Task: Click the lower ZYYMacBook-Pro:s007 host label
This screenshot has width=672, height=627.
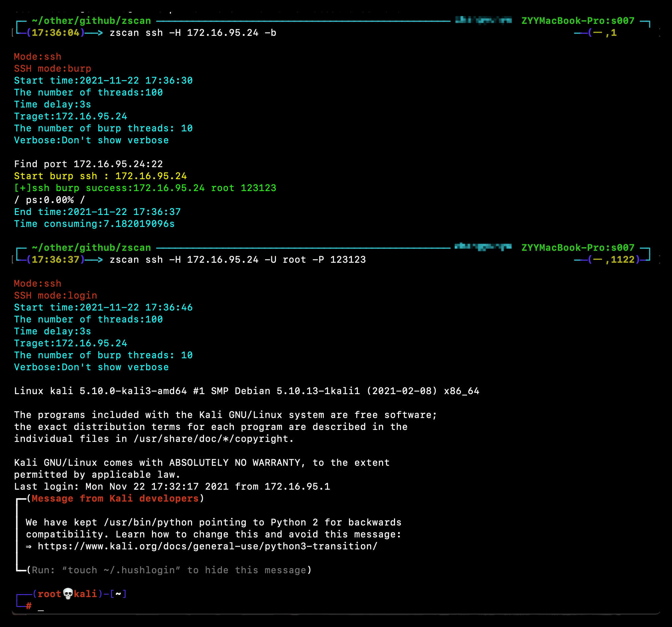Action: [577, 248]
